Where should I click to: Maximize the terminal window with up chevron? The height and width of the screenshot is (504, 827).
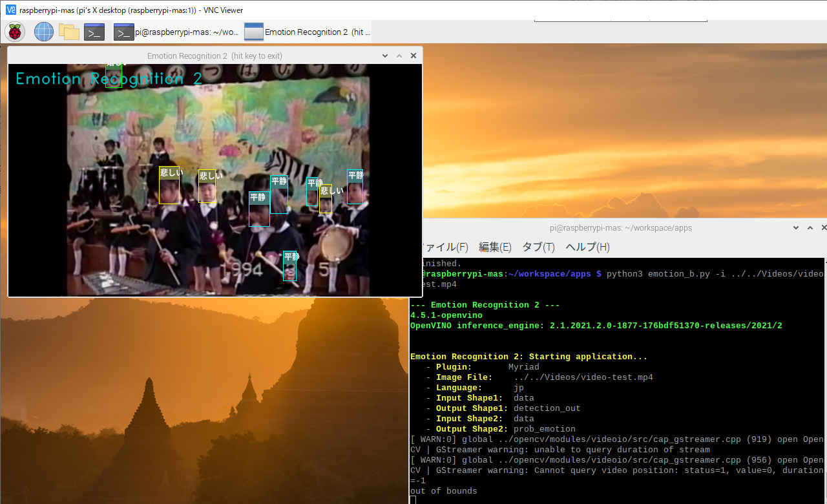coord(810,227)
